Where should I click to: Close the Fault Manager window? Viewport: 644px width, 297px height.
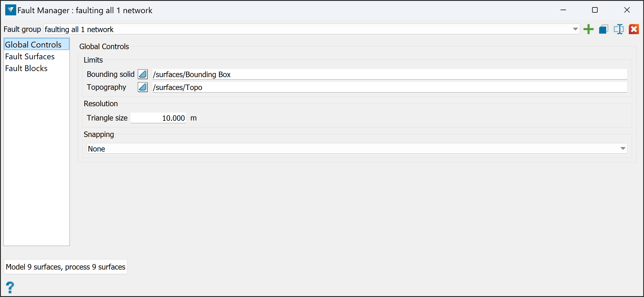[x=627, y=10]
